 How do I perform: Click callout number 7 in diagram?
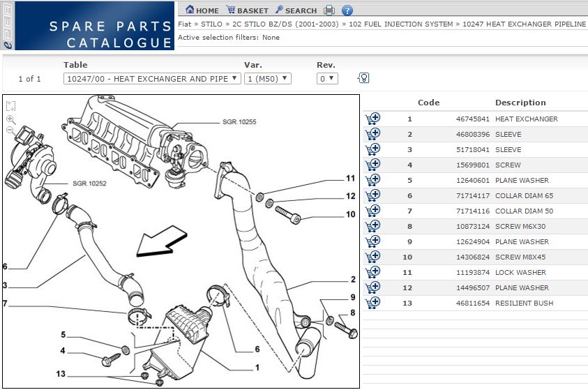[5, 303]
